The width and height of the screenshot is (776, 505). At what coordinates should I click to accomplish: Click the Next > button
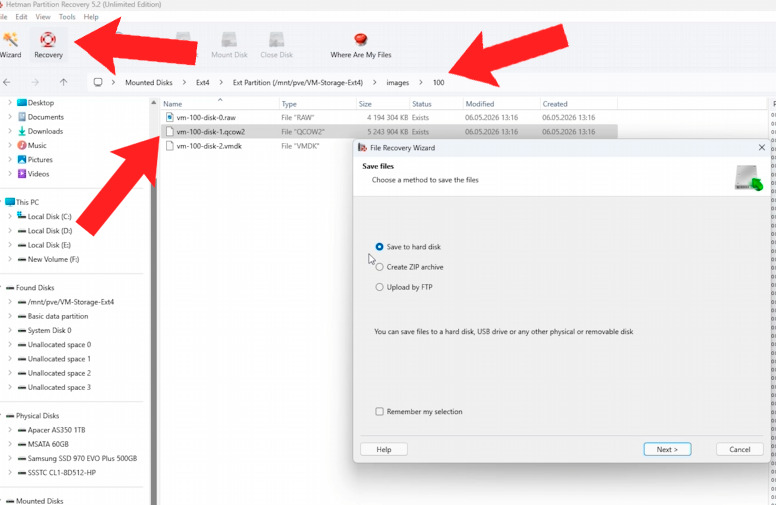click(667, 449)
